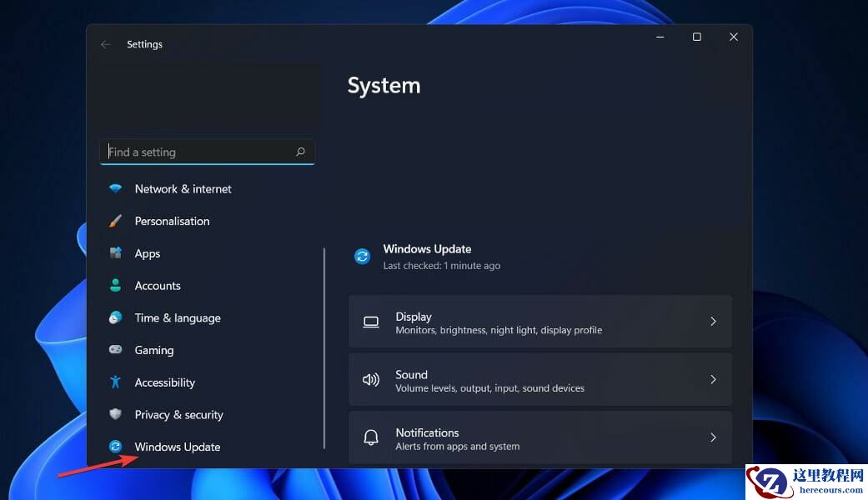Minimize the Settings window
Screen dimensions: 868x500
pyautogui.click(x=660, y=37)
